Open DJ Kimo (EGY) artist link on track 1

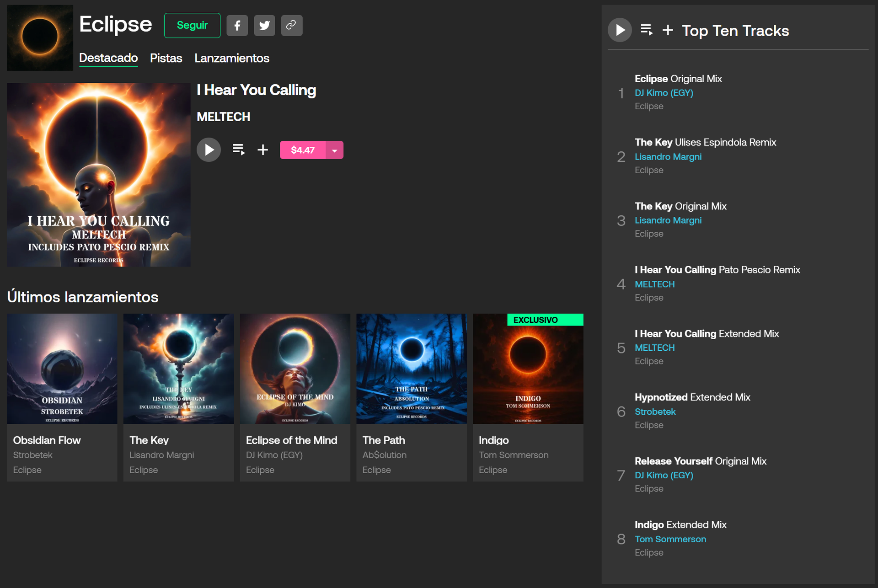[664, 93]
